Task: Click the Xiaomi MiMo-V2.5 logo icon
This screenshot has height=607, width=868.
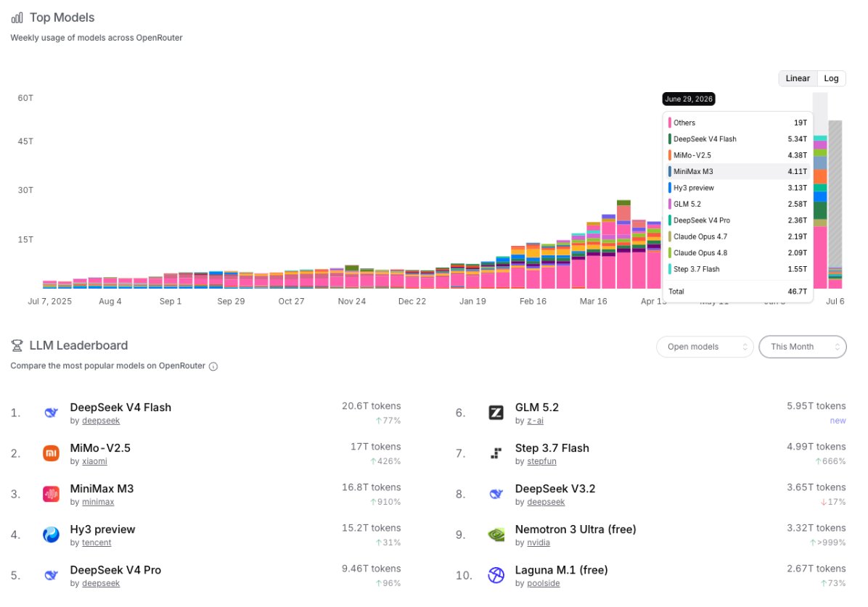Action: pyautogui.click(x=51, y=453)
